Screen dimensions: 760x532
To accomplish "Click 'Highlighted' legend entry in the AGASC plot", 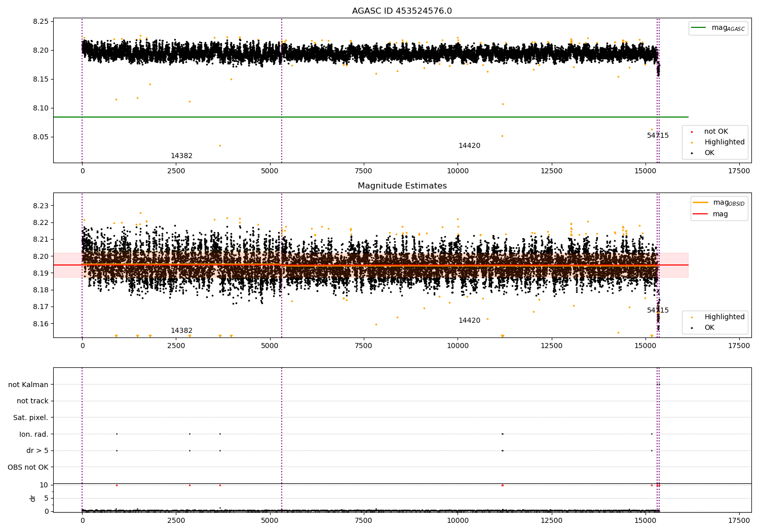I will 717,142.
